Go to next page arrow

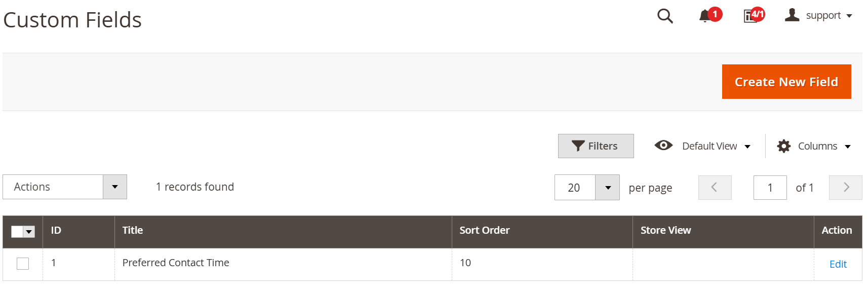[845, 188]
